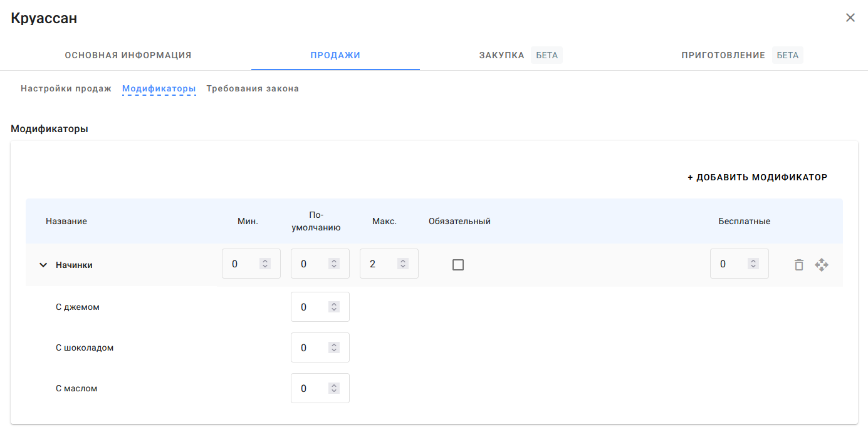Click stepper of С шоколадом default quantity

pos(334,347)
